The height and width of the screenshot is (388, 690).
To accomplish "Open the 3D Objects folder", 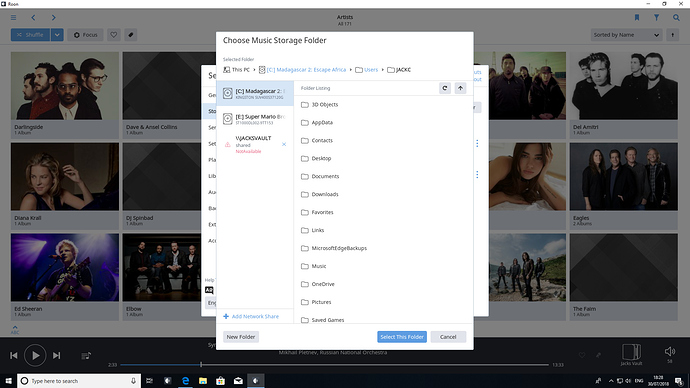I will point(382,105).
